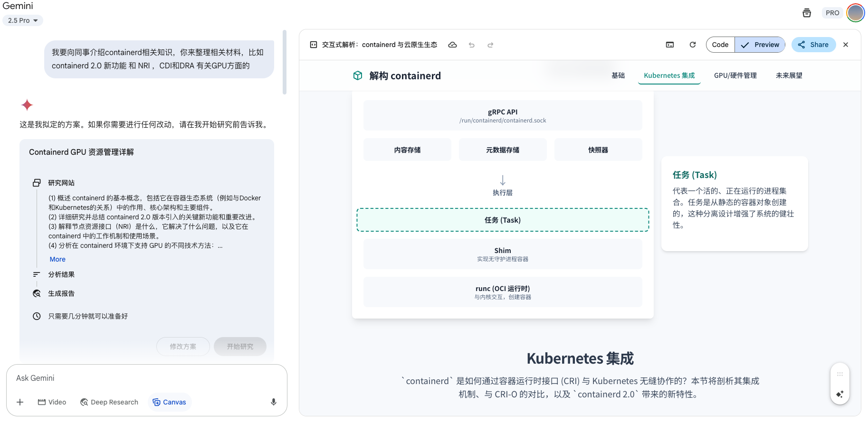Open the activity stack icon near PRO
Screen dimensions: 868x423
click(x=807, y=13)
